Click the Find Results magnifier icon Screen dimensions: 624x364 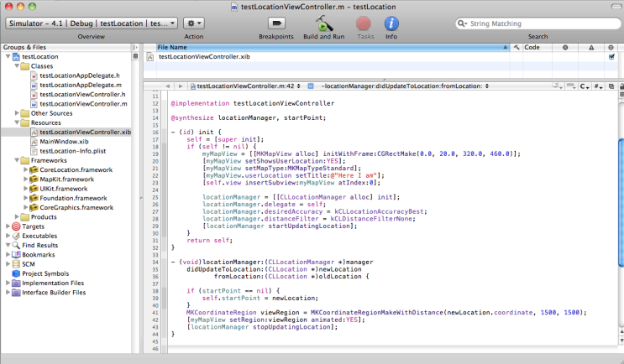[16, 245]
